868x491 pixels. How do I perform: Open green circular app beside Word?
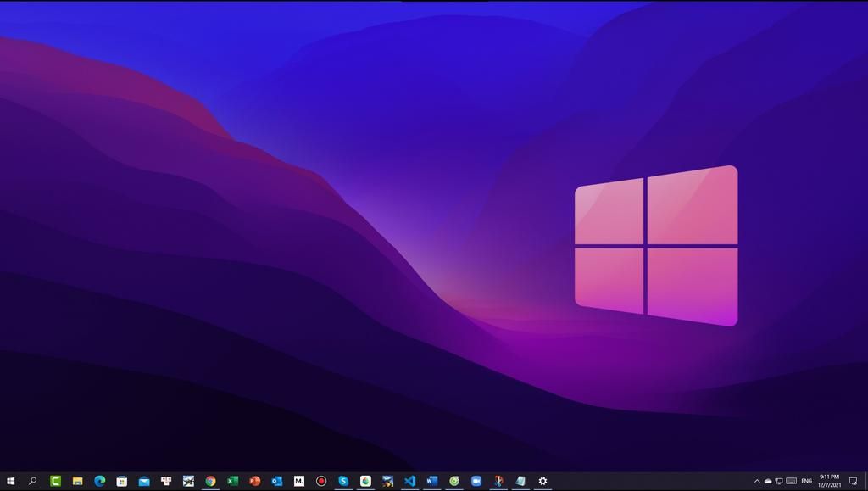click(x=454, y=481)
